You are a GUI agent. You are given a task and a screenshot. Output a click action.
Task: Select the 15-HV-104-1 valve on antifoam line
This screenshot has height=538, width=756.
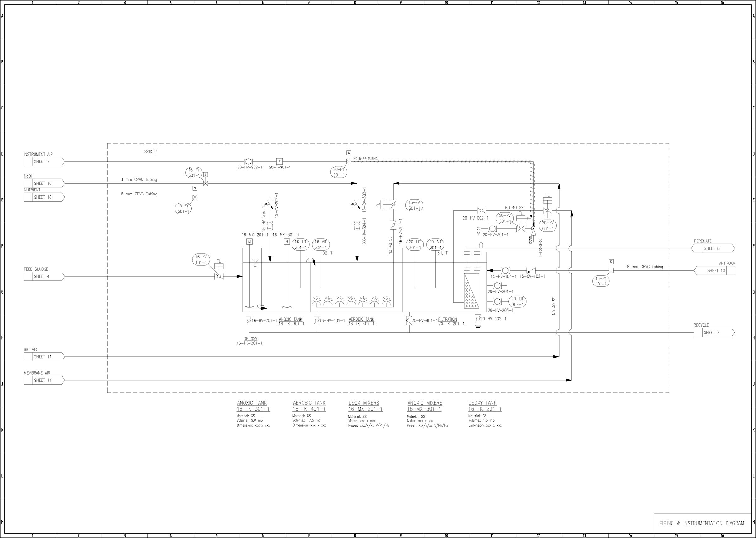(505, 270)
